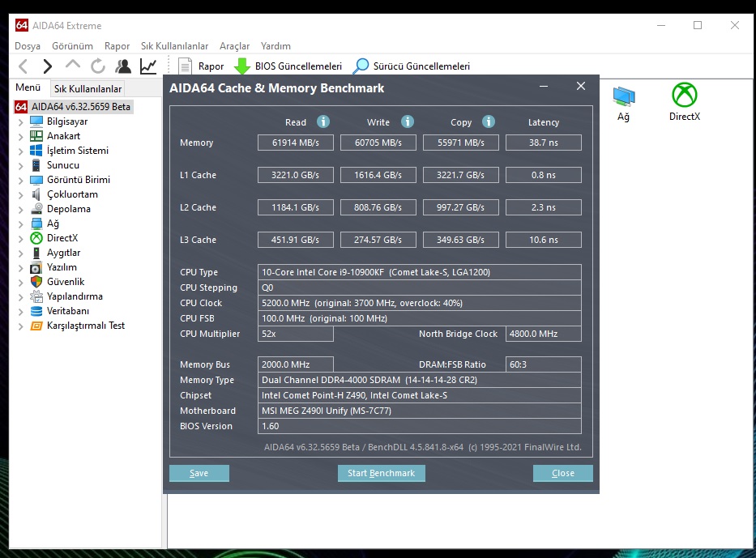Open the Rapor menu

117,46
